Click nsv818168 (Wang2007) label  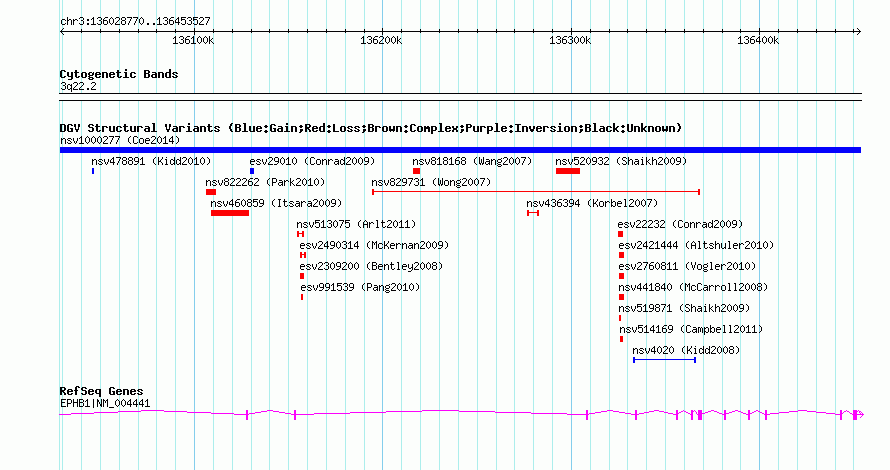(472, 161)
